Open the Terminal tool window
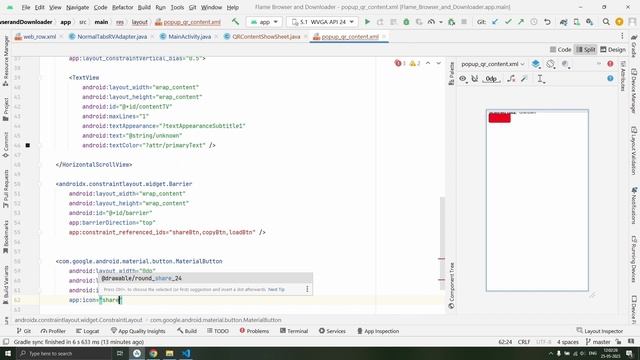Viewport: 640px width, 360px height. tap(294, 331)
